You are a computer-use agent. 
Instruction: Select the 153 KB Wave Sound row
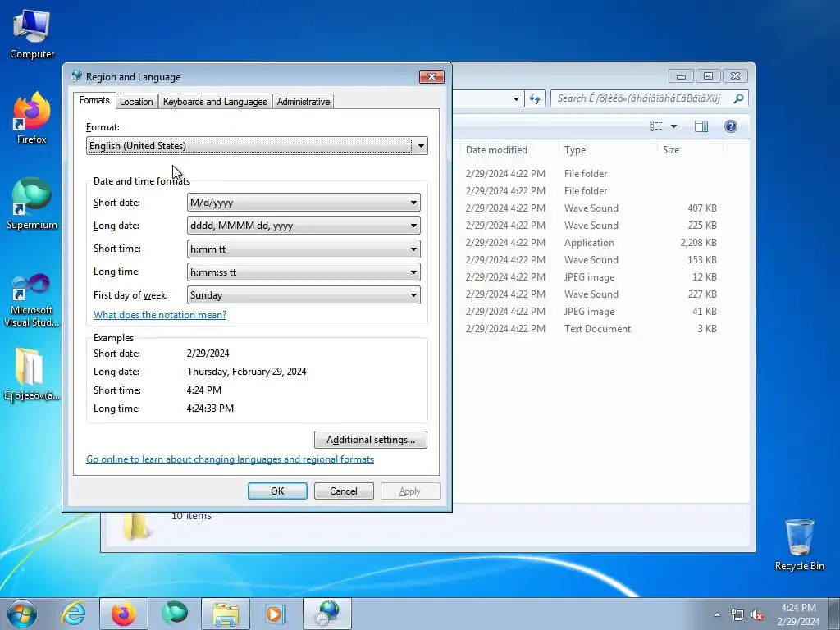point(591,260)
